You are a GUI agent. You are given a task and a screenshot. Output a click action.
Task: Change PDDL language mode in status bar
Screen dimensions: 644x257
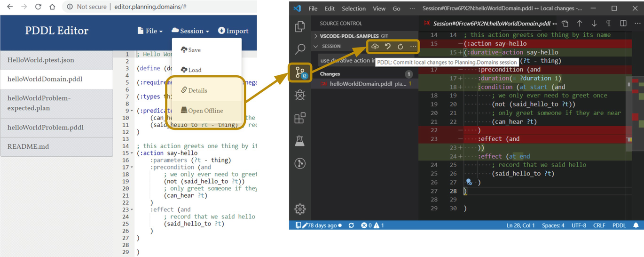coord(619,225)
